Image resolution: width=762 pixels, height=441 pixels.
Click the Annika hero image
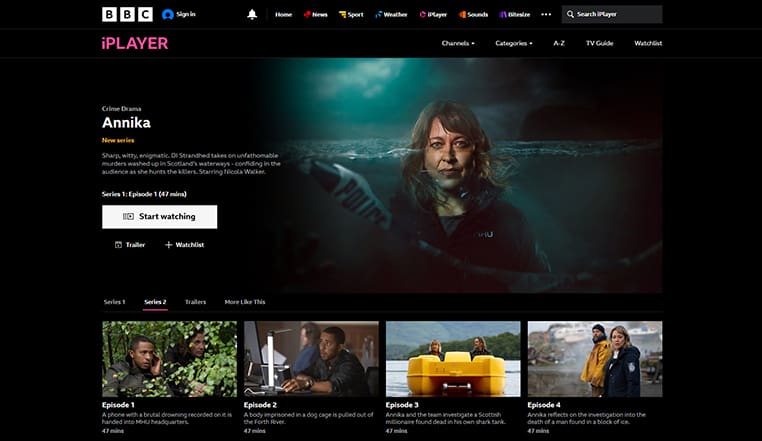(459, 175)
